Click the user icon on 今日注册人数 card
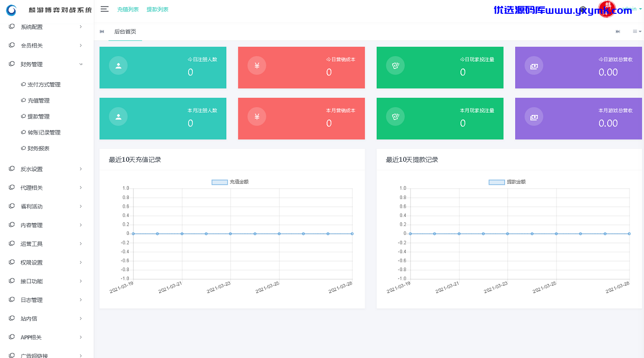The image size is (644, 358). coord(118,65)
